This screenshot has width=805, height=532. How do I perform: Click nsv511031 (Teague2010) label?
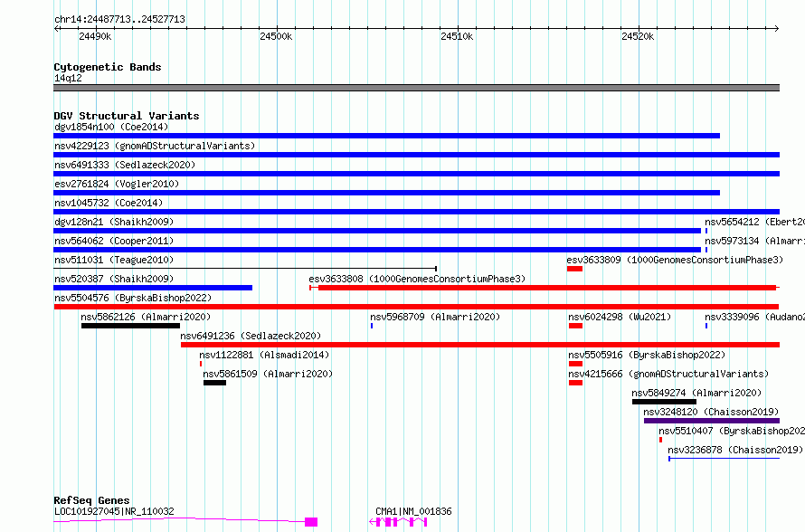[x=114, y=260]
